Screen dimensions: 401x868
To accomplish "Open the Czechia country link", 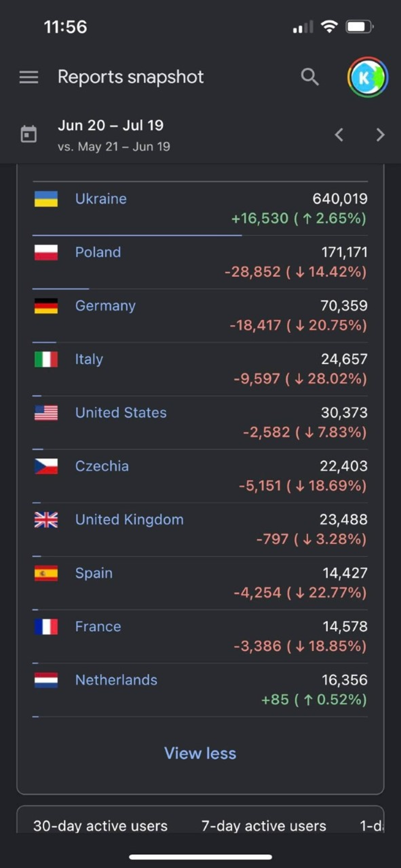I will point(102,466).
